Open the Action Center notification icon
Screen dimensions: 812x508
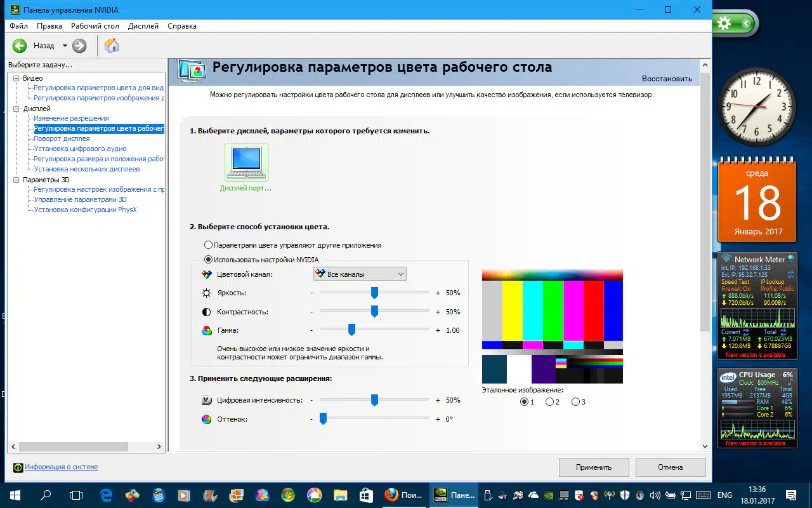click(791, 495)
